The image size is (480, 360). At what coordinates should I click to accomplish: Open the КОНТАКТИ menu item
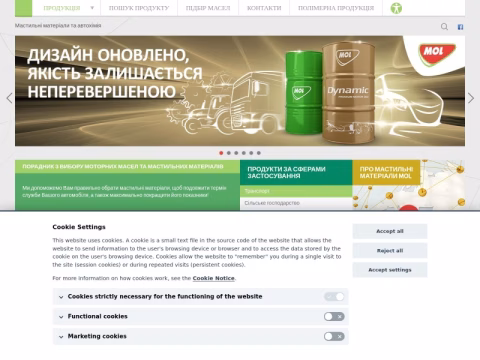point(264,8)
